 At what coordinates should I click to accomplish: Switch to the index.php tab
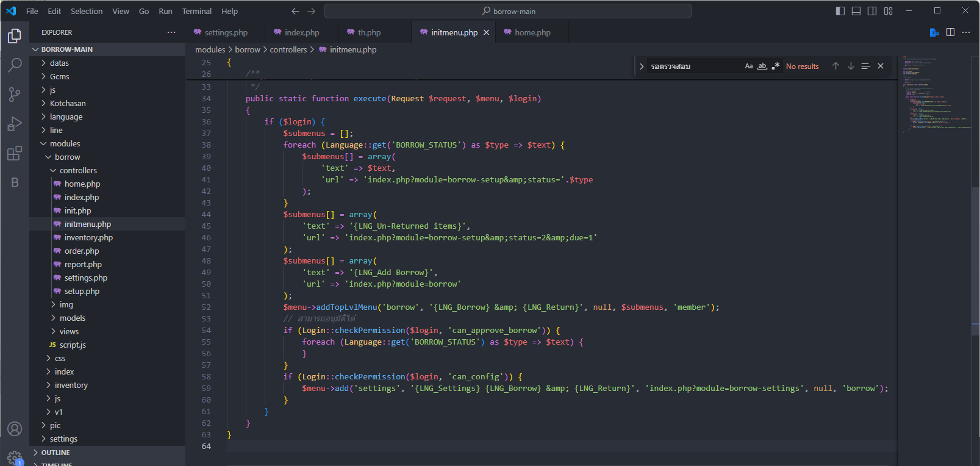tap(302, 32)
